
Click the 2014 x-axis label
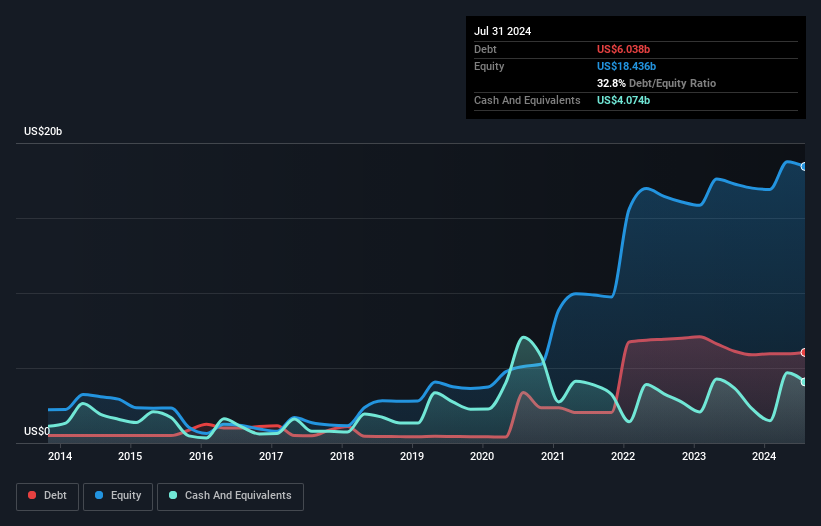point(60,456)
